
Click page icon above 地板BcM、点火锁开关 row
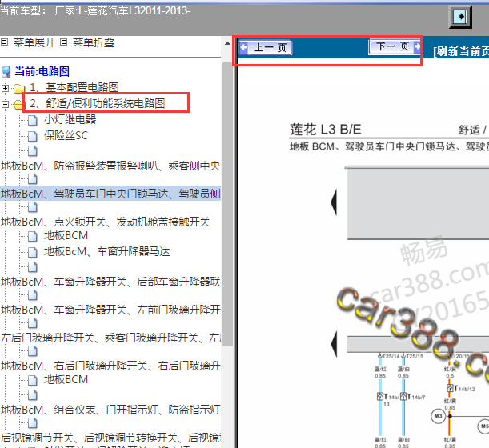pyautogui.click(x=33, y=207)
